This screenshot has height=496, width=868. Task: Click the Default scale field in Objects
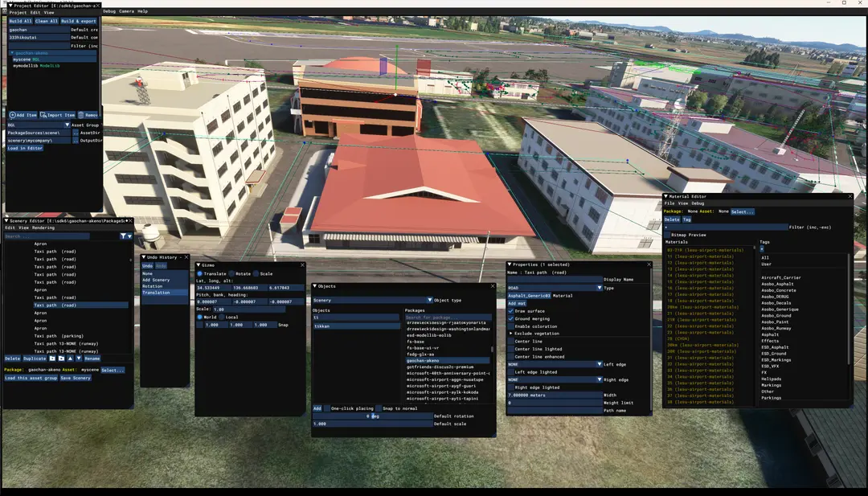[x=373, y=424]
